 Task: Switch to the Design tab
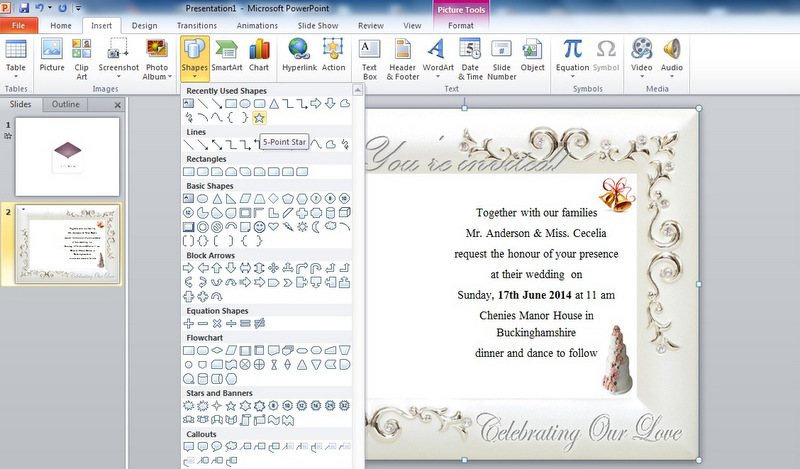[144, 26]
